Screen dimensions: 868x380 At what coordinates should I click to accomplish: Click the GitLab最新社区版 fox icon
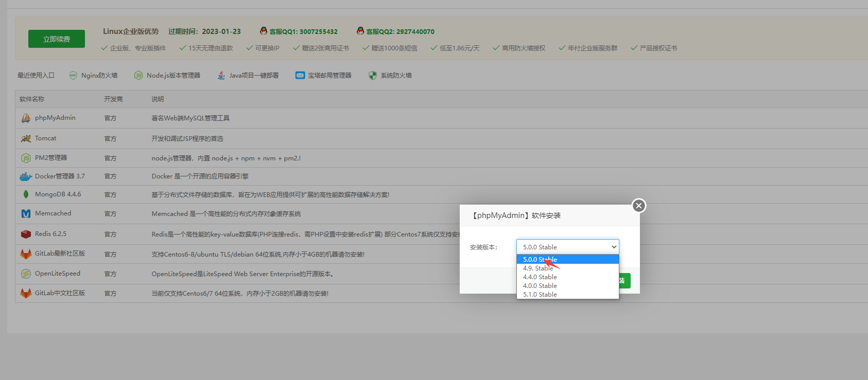point(26,254)
